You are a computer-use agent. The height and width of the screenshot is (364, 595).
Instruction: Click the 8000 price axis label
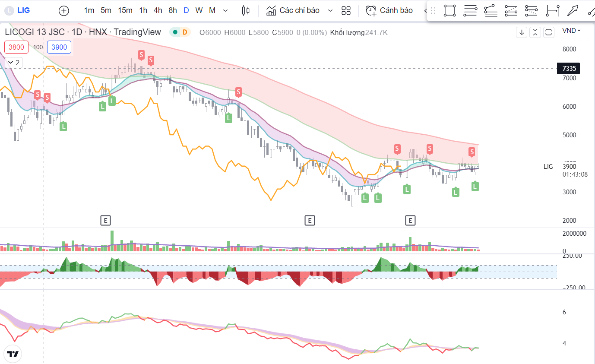569,49
